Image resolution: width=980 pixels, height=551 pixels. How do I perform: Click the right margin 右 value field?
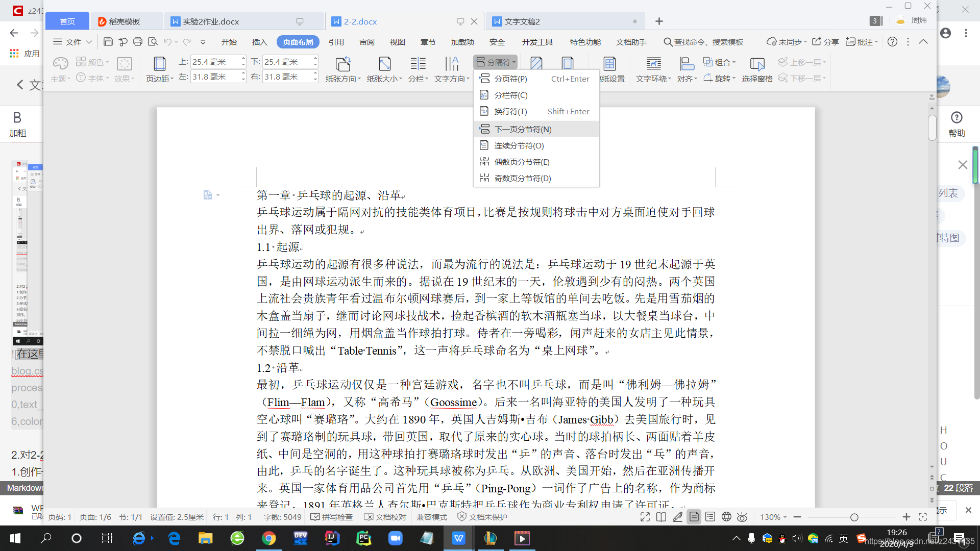pos(290,77)
